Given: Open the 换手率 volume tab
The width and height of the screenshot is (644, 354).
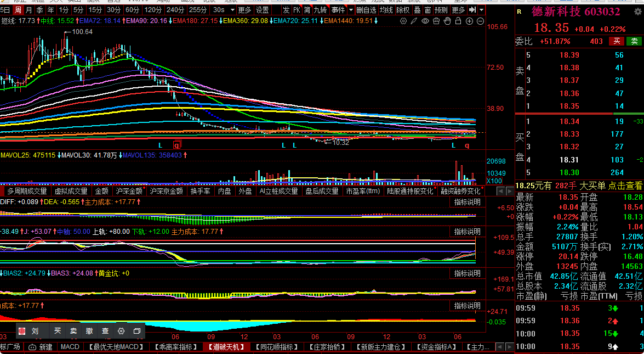Looking at the screenshot, I should tap(201, 191).
